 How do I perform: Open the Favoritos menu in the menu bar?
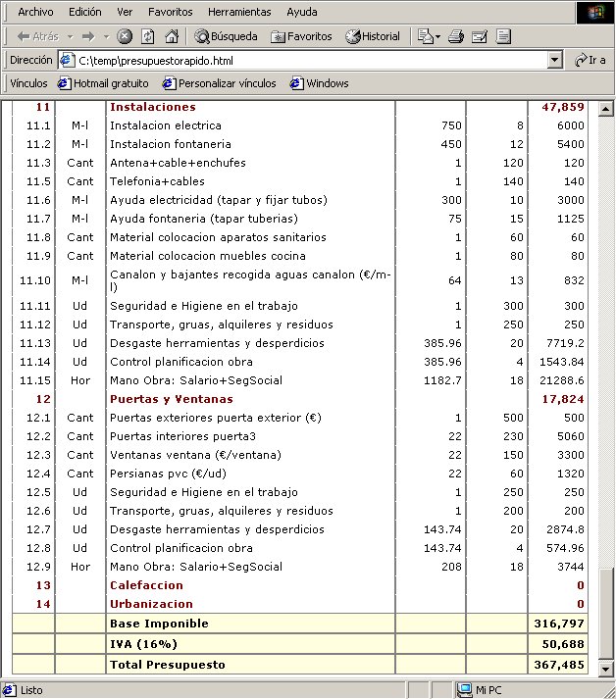pos(171,12)
